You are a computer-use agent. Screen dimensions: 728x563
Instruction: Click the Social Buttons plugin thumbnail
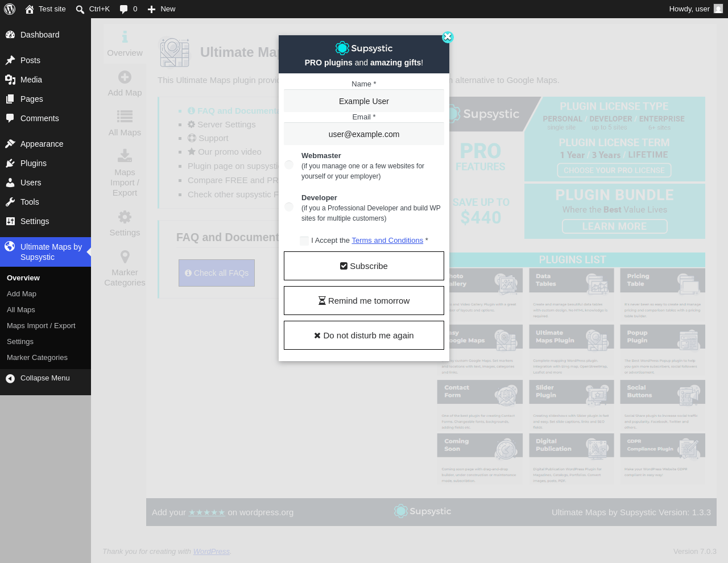tap(663, 404)
